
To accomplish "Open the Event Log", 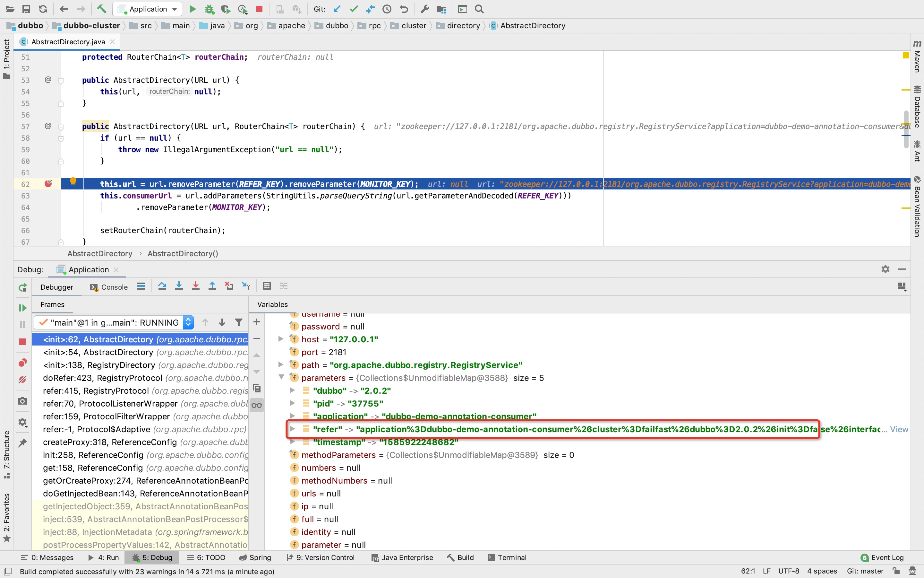I will tap(882, 557).
